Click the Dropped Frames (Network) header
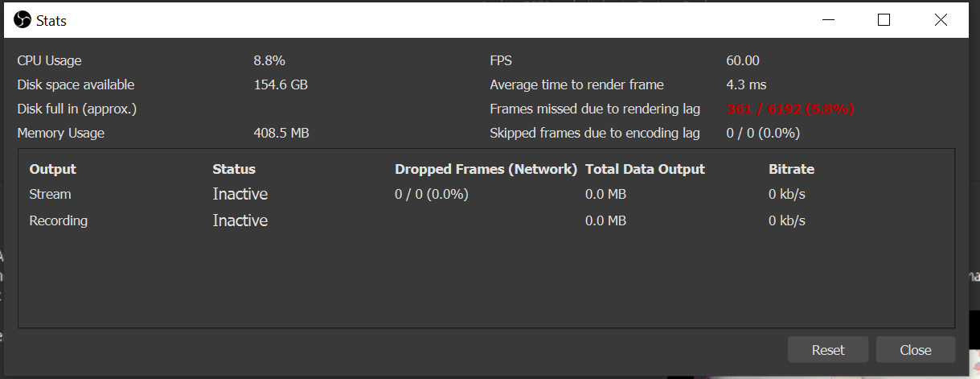 [x=486, y=169]
